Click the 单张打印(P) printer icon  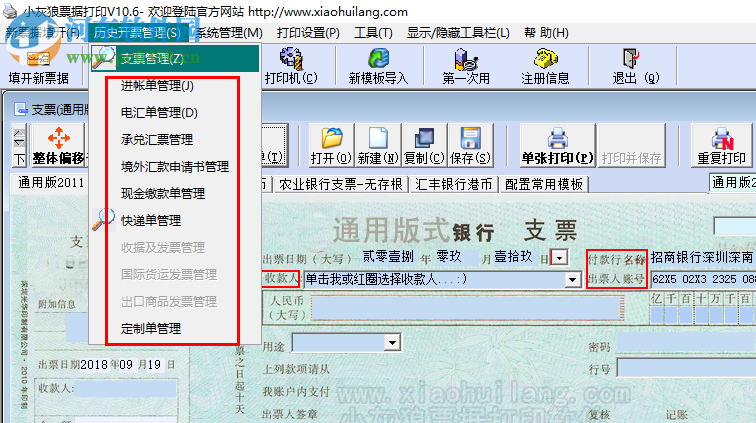pyautogui.click(x=557, y=138)
